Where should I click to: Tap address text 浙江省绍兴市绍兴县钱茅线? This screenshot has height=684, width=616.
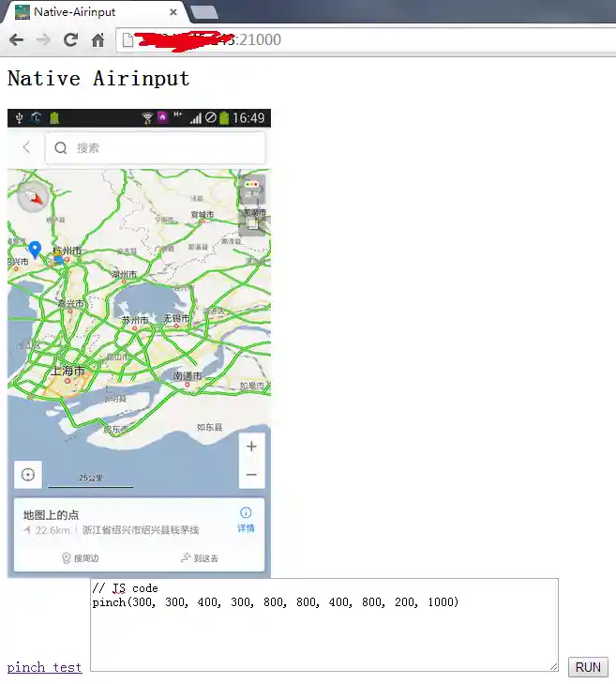click(141, 530)
